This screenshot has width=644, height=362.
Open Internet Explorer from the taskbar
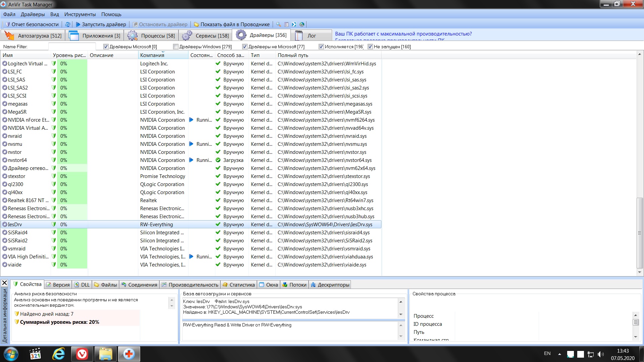tap(59, 354)
